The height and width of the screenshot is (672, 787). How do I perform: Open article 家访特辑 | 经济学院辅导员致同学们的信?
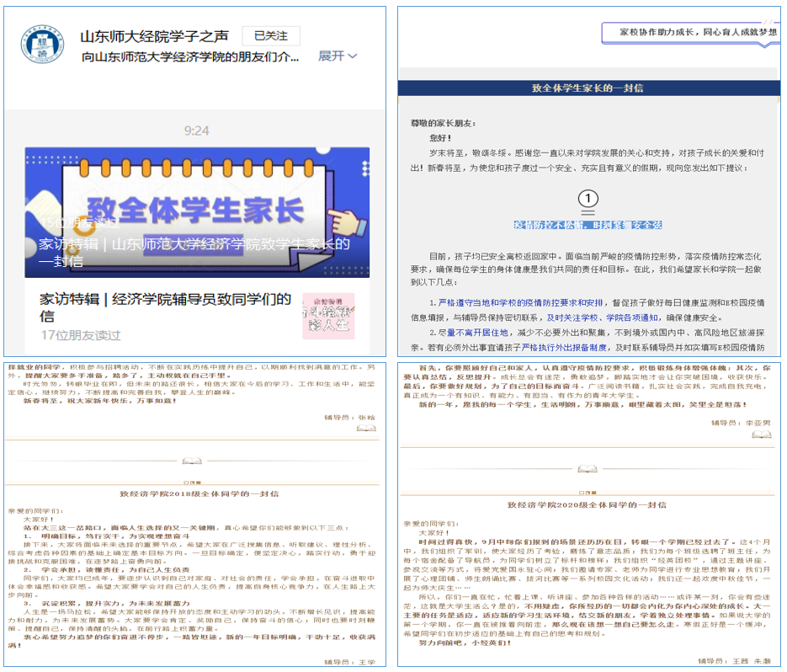(x=166, y=307)
